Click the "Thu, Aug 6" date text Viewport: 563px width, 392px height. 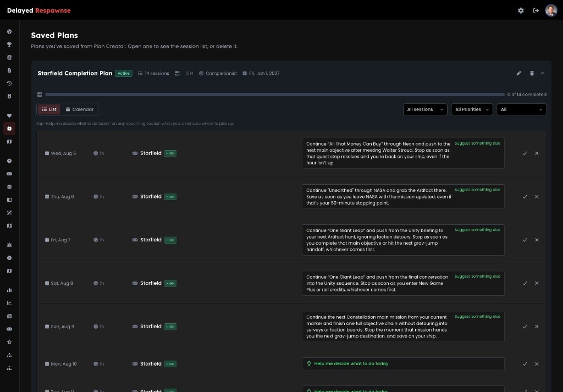[62, 197]
